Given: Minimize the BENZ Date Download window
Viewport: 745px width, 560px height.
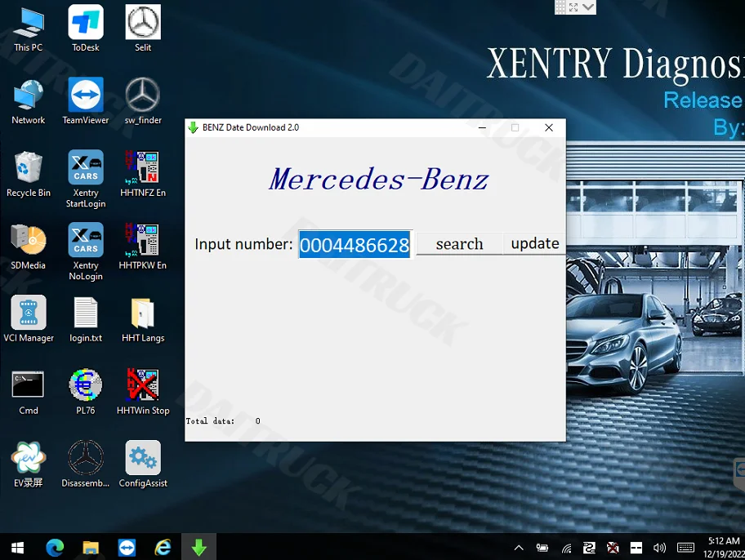Looking at the screenshot, I should click(482, 127).
